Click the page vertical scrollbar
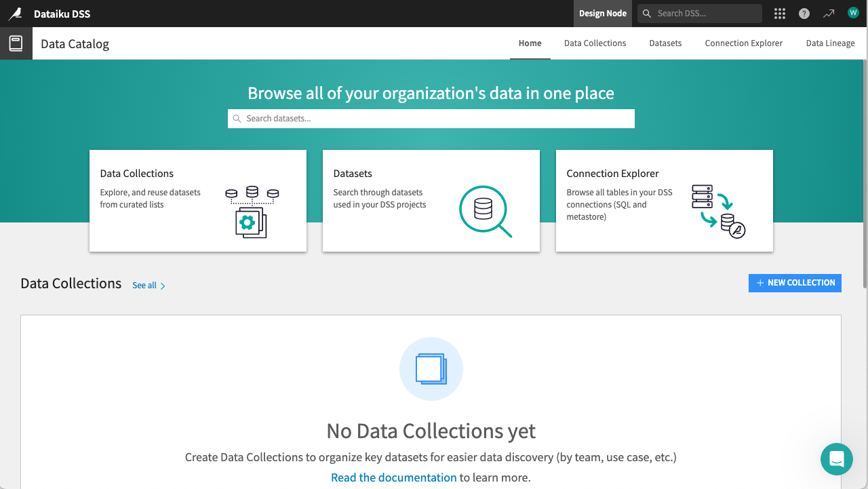 tap(865, 174)
